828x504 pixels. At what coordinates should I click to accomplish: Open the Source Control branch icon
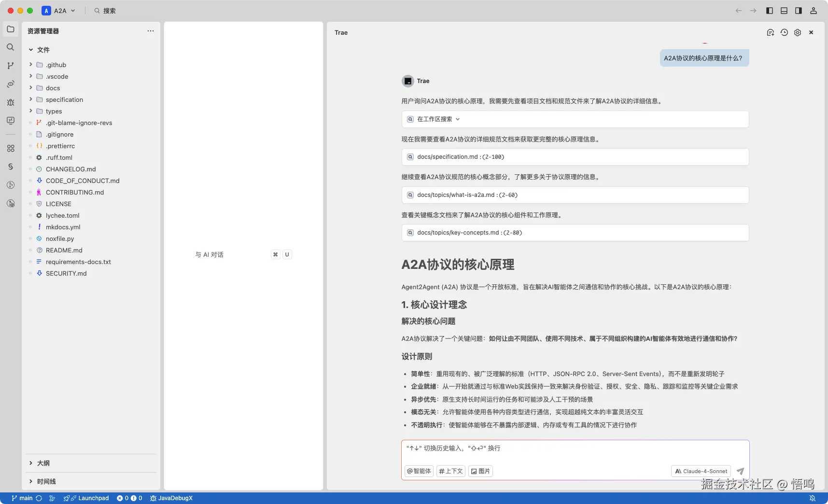point(11,66)
